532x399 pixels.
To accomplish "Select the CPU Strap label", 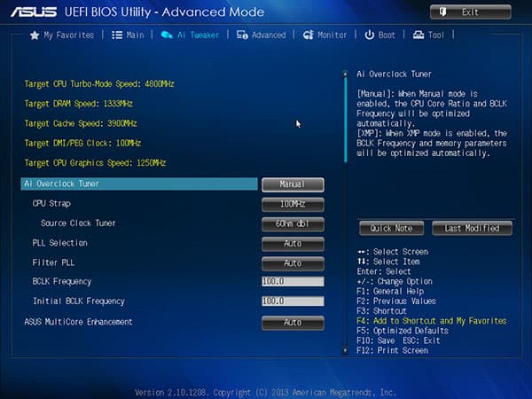I will tap(51, 204).
